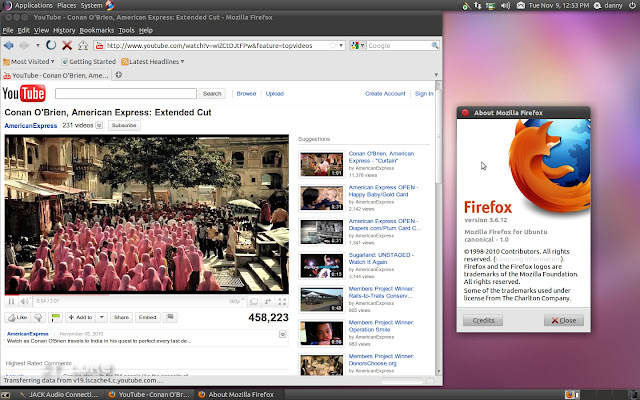Open the sound volume indicator in top panel
This screenshot has height=400, width=640.
pyautogui.click(x=505, y=5)
